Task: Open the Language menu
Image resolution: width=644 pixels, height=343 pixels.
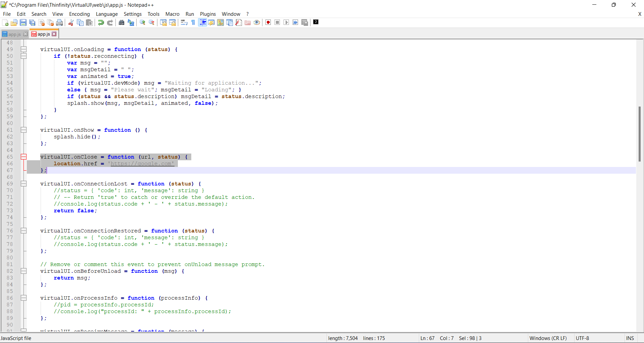Action: click(107, 14)
